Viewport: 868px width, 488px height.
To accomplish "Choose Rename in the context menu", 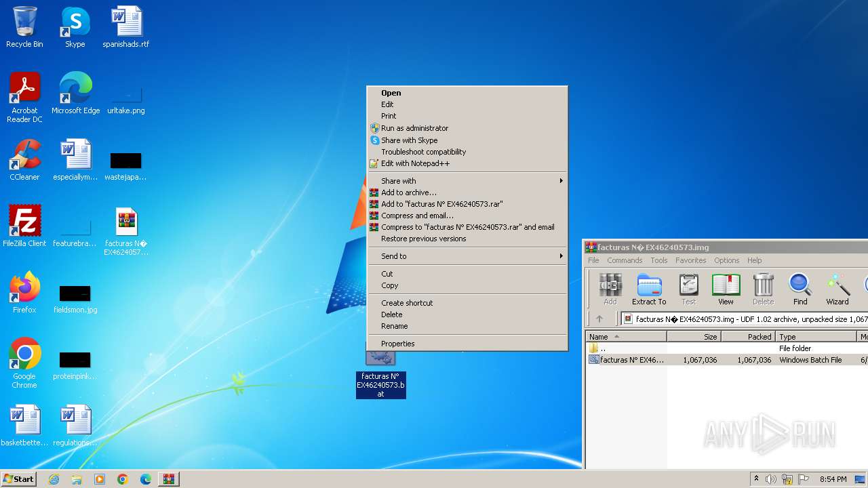I will [467, 326].
